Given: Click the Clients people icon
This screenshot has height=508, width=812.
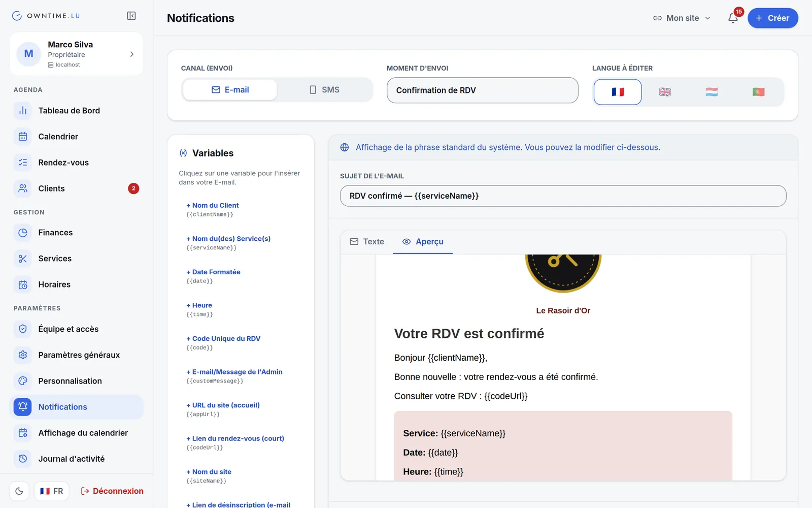Looking at the screenshot, I should click(x=23, y=188).
